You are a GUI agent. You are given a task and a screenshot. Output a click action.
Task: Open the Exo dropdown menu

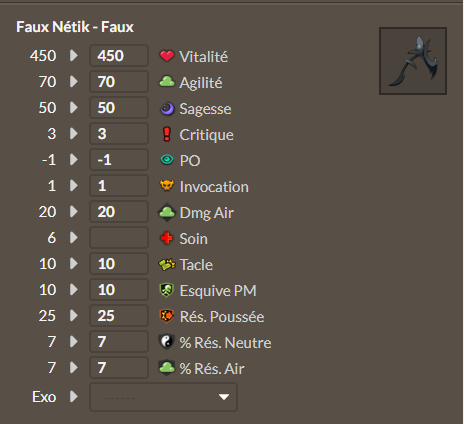[163, 397]
